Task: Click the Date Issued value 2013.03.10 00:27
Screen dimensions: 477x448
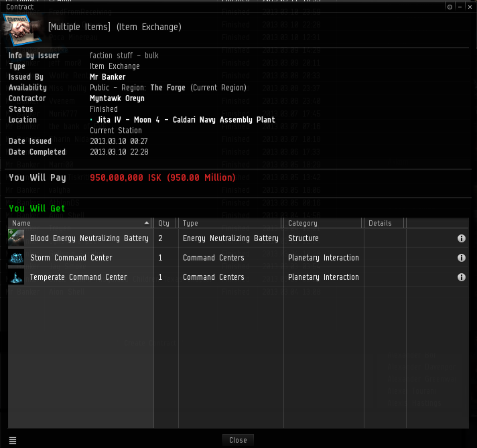Action: [119, 141]
